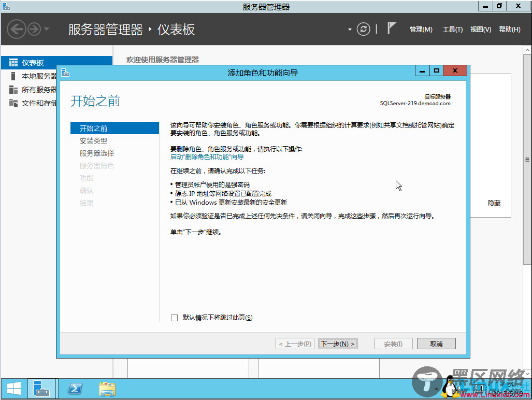The image size is (532, 400).
Task: Open File Explorer from the taskbar
Action: (107, 389)
